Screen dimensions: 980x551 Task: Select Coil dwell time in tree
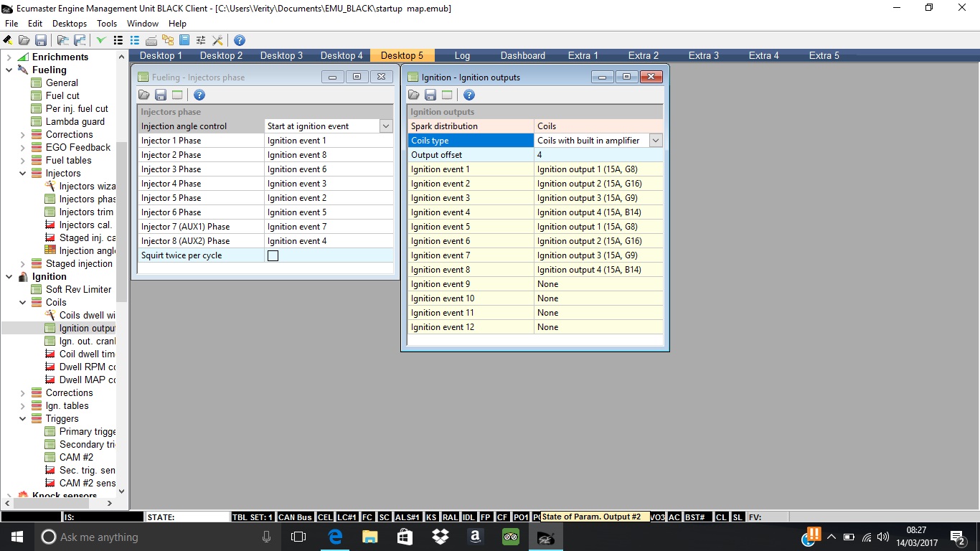tap(86, 354)
